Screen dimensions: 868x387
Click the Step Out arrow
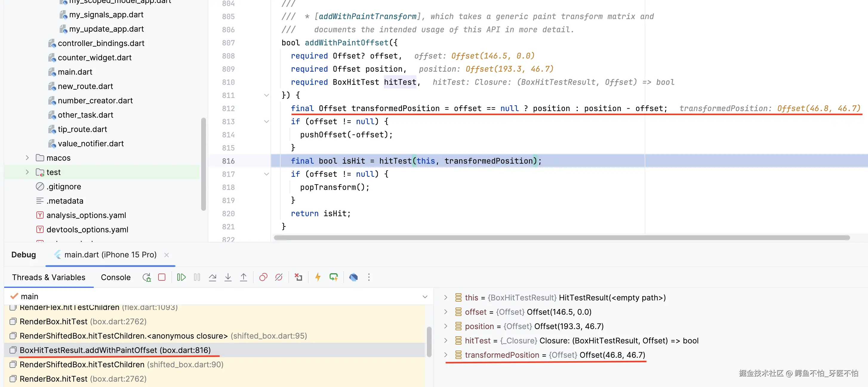243,277
